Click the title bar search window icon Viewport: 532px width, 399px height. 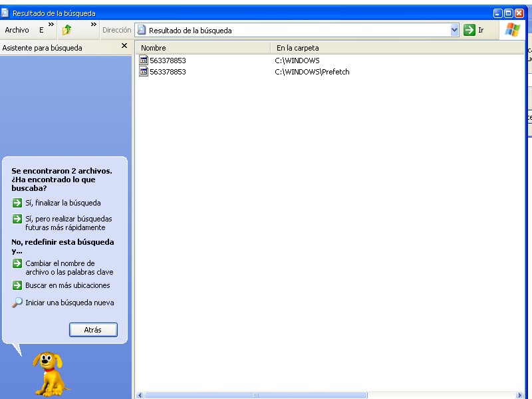click(x=5, y=13)
